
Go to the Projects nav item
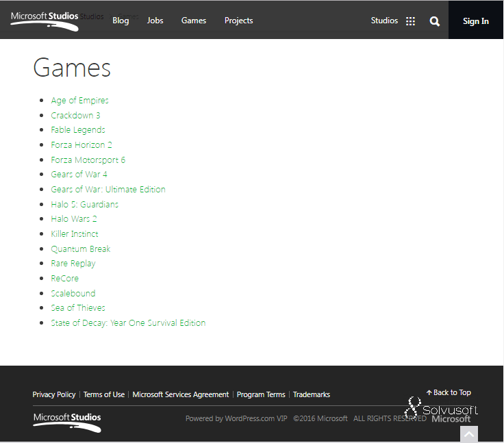click(238, 21)
